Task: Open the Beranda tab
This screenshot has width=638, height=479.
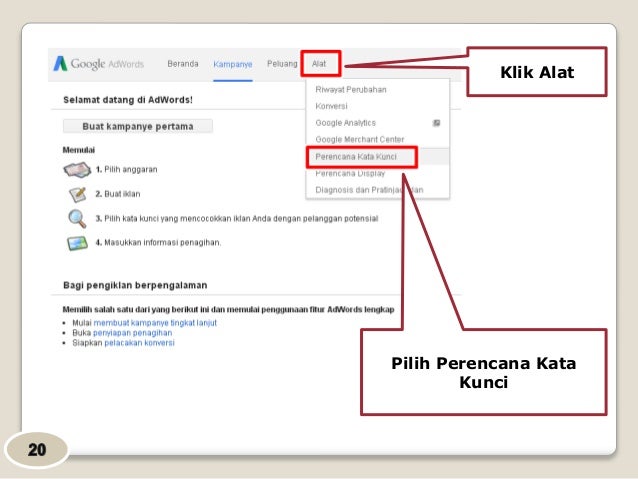Action: [x=183, y=64]
